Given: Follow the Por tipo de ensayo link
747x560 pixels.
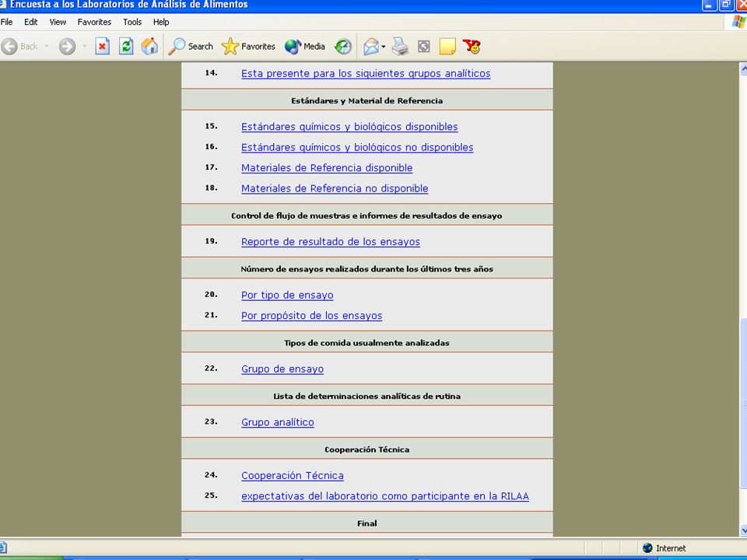Looking at the screenshot, I should tap(287, 295).
